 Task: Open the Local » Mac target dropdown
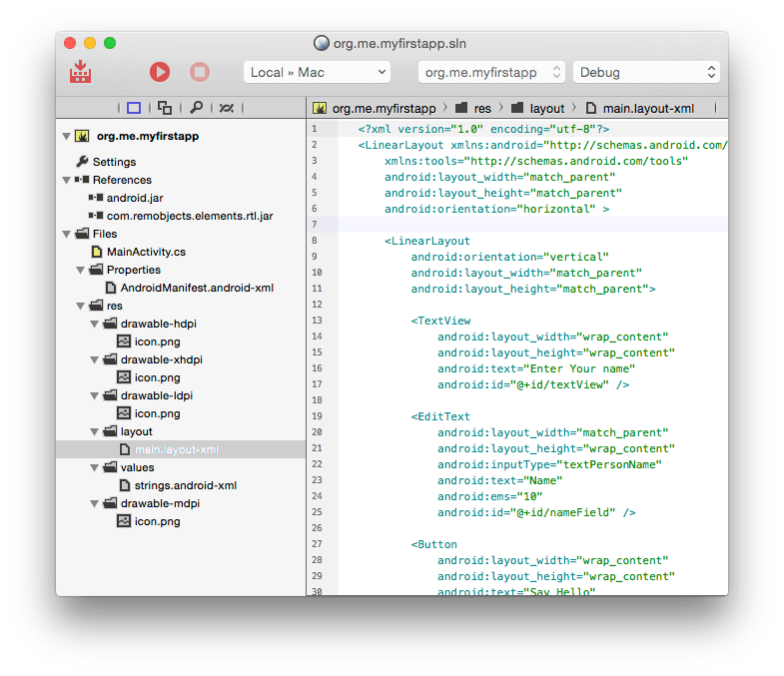click(317, 73)
